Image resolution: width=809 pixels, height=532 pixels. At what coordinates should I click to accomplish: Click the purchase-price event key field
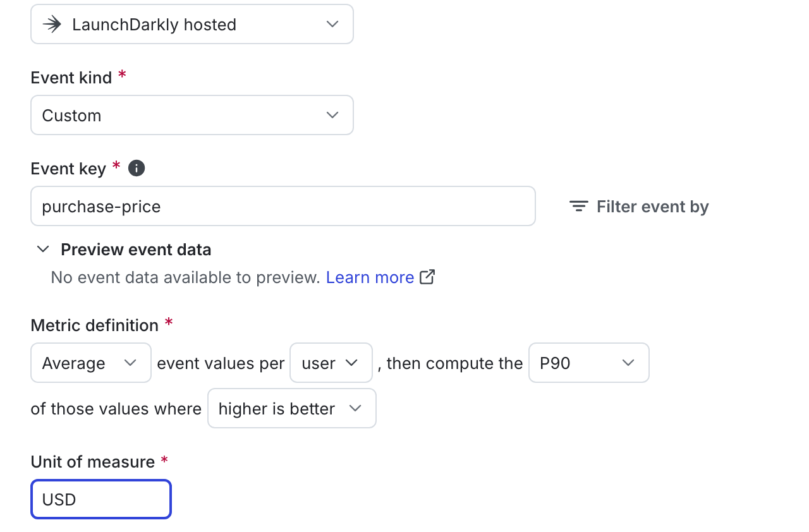click(x=283, y=206)
